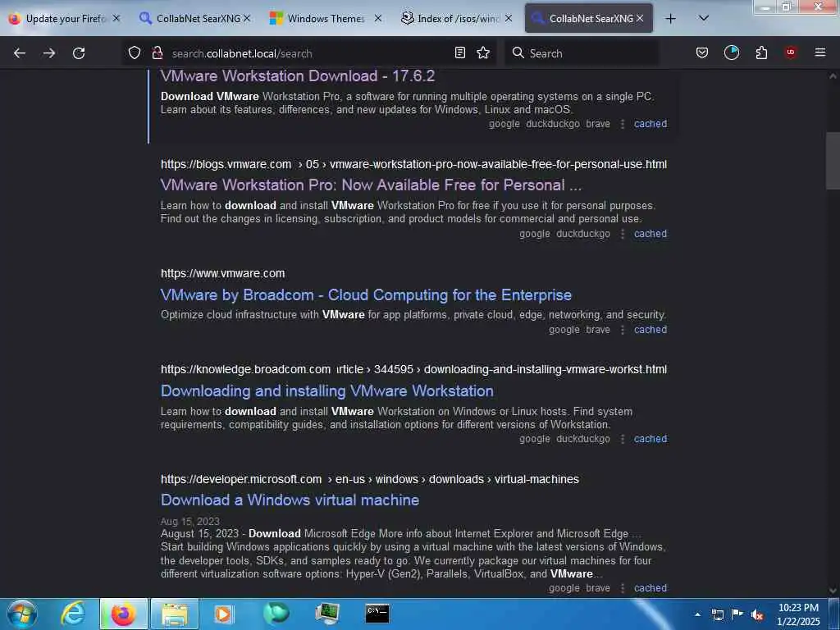Open the blue circular toolbar extension icon
This screenshot has width=840, height=630.
pos(731,52)
